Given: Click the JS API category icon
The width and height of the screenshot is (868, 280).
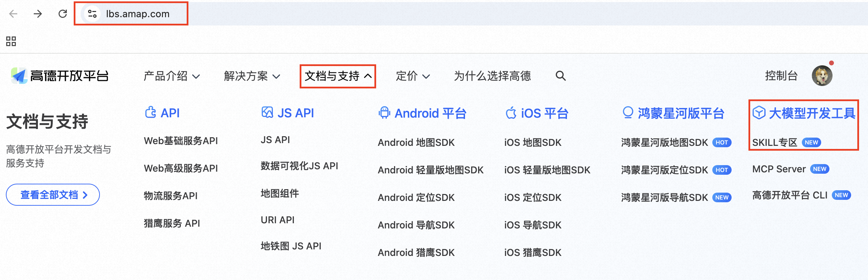Looking at the screenshot, I should (267, 112).
